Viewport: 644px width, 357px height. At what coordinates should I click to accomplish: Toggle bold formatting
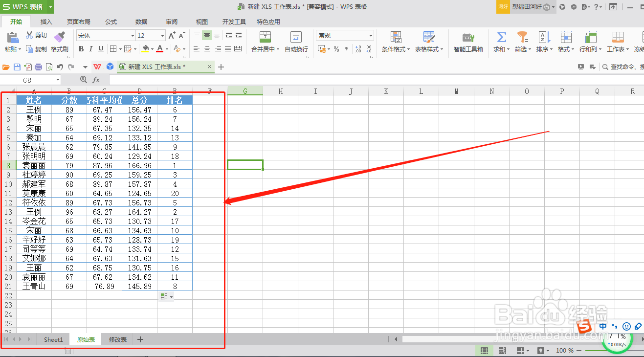pyautogui.click(x=81, y=49)
